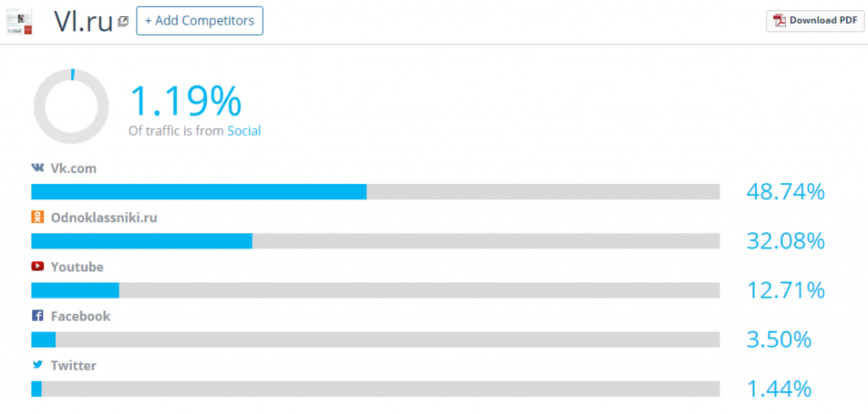Click the Download PDF button

[x=815, y=20]
